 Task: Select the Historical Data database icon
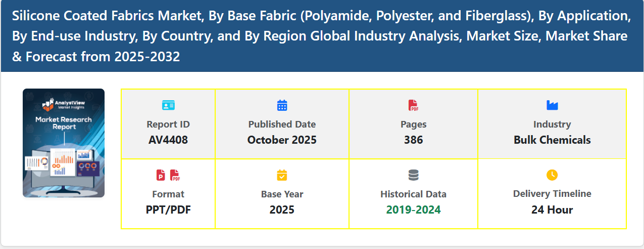tap(413, 175)
